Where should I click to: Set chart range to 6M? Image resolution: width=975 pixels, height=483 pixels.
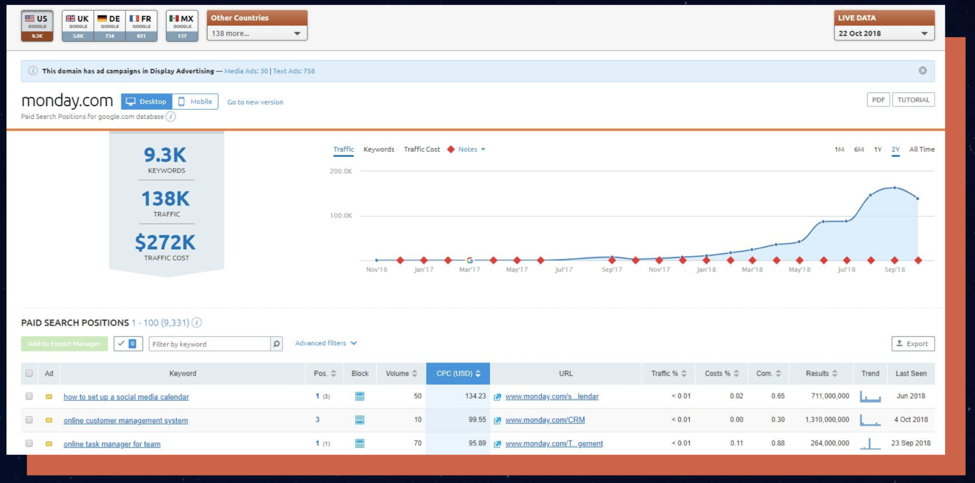[x=859, y=149]
